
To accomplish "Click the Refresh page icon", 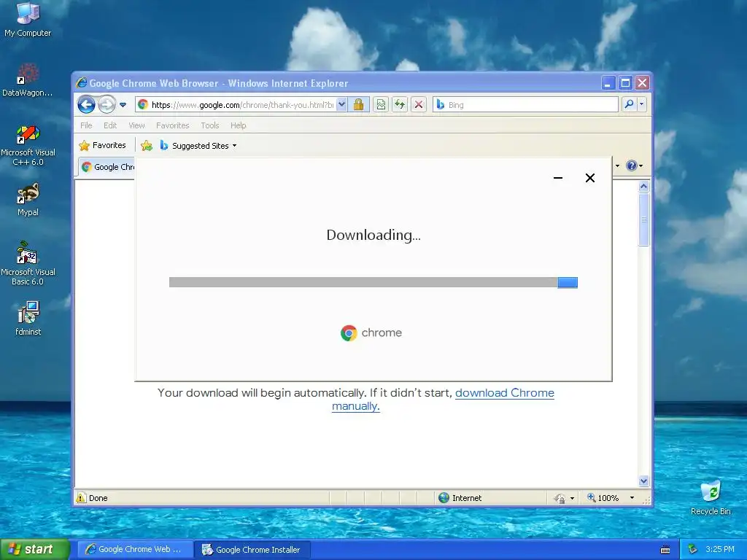I will coord(400,104).
